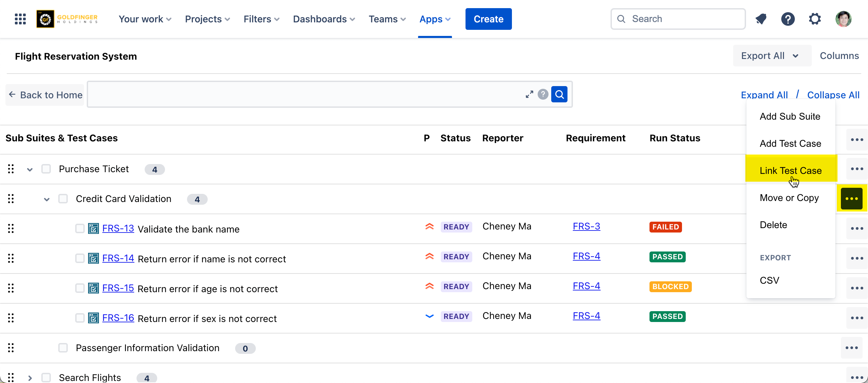Select Move or Copy menu option
The image size is (868, 383).
point(789,198)
